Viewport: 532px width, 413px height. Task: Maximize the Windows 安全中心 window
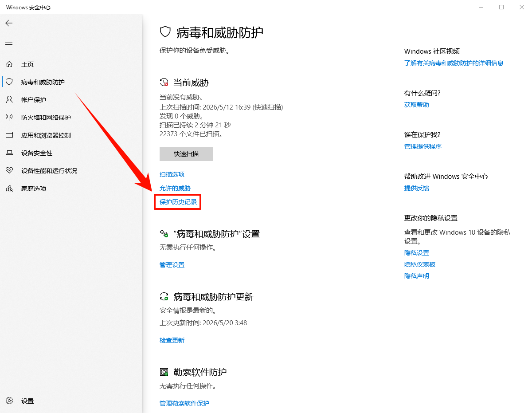501,8
